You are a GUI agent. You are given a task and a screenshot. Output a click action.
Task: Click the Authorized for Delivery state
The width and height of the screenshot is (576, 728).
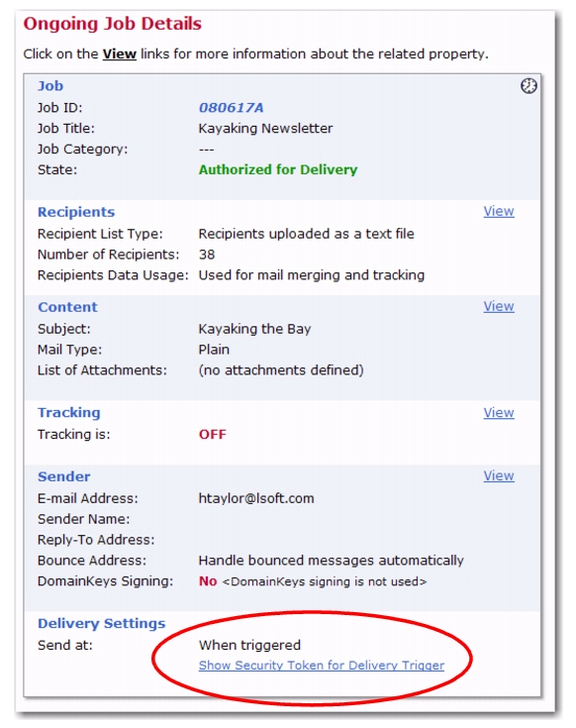[278, 170]
